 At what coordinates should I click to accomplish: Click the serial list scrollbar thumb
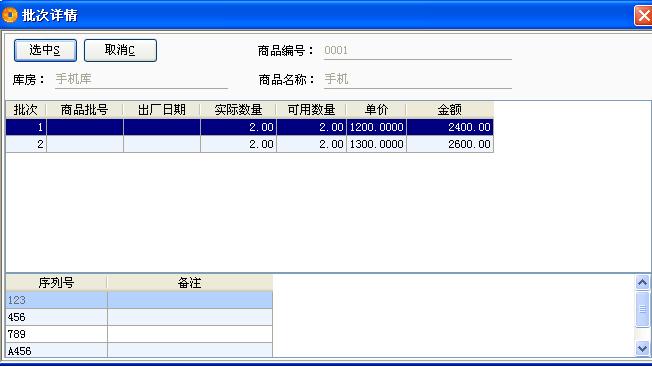(642, 309)
